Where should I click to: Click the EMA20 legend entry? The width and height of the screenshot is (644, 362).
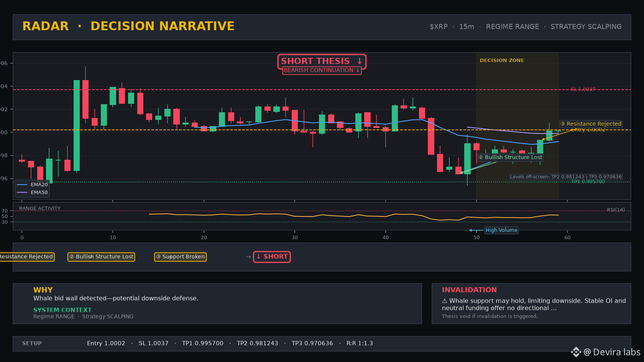tap(33, 185)
